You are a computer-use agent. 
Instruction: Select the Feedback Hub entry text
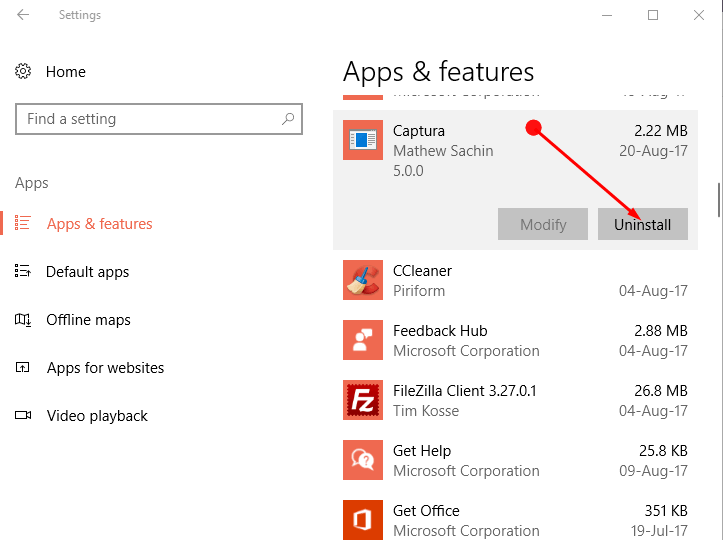click(x=440, y=331)
